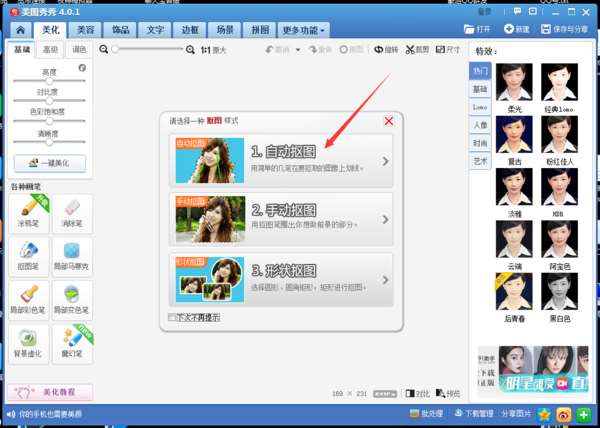The image size is (600, 428).
Task: Select the 魔幻笔 magic pen tool
Action: point(72,344)
